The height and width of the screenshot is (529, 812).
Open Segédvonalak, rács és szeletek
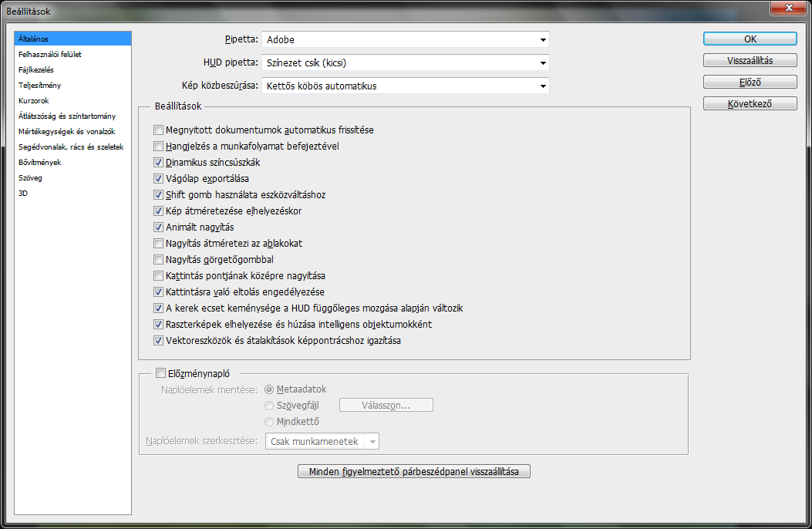(x=71, y=147)
